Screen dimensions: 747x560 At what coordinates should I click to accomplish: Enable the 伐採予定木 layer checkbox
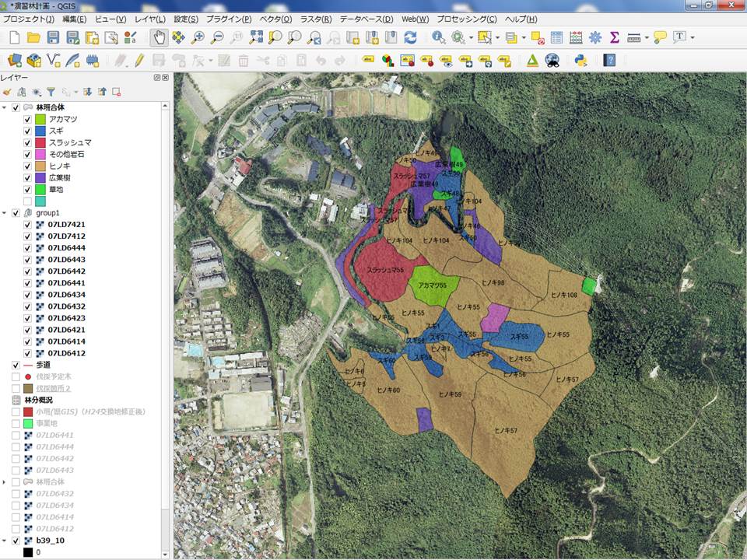16,376
